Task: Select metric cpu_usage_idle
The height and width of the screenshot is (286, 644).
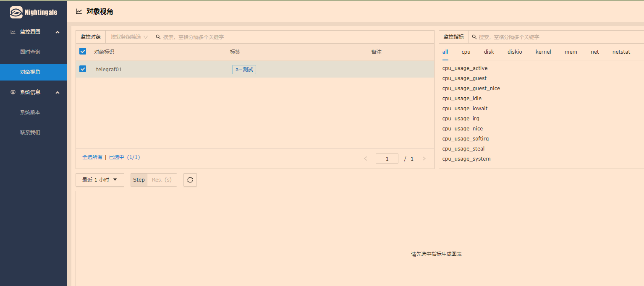Action: [x=462, y=99]
